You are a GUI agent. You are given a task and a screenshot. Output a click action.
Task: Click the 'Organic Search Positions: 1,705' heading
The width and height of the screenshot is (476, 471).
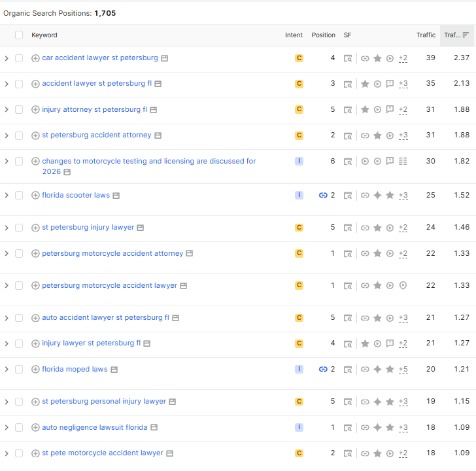pos(59,13)
